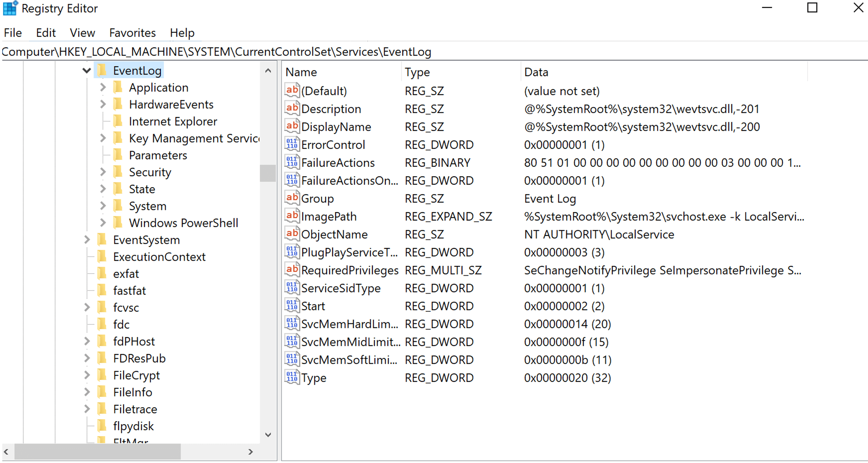Open the Help menu
868x463 pixels.
[182, 33]
